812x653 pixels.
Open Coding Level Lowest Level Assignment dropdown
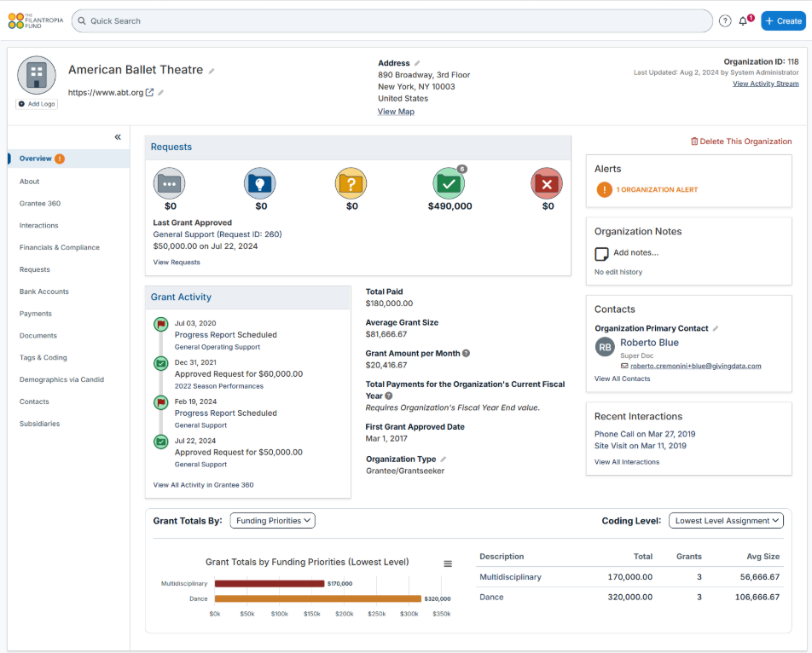(726, 521)
